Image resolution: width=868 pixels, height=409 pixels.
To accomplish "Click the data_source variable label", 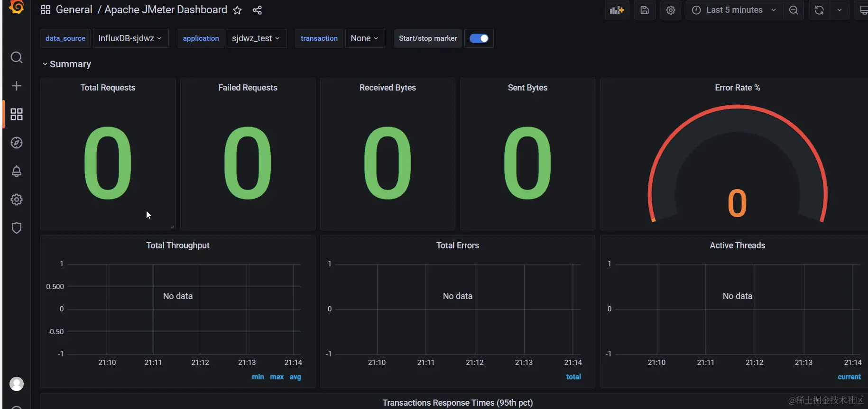I will tap(65, 38).
